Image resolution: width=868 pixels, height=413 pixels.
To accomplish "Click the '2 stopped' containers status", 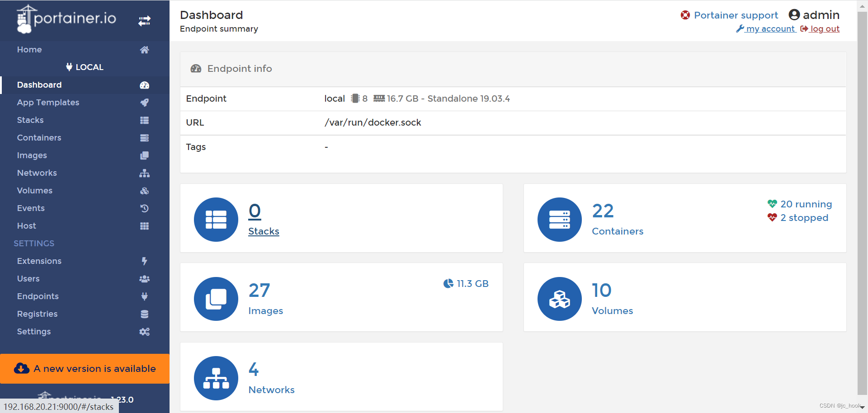I will [797, 218].
